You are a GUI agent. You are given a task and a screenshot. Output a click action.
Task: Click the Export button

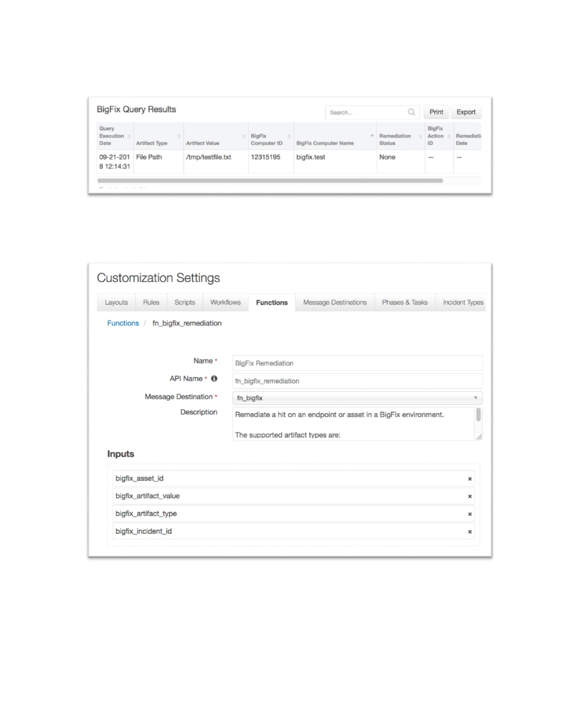tap(466, 112)
